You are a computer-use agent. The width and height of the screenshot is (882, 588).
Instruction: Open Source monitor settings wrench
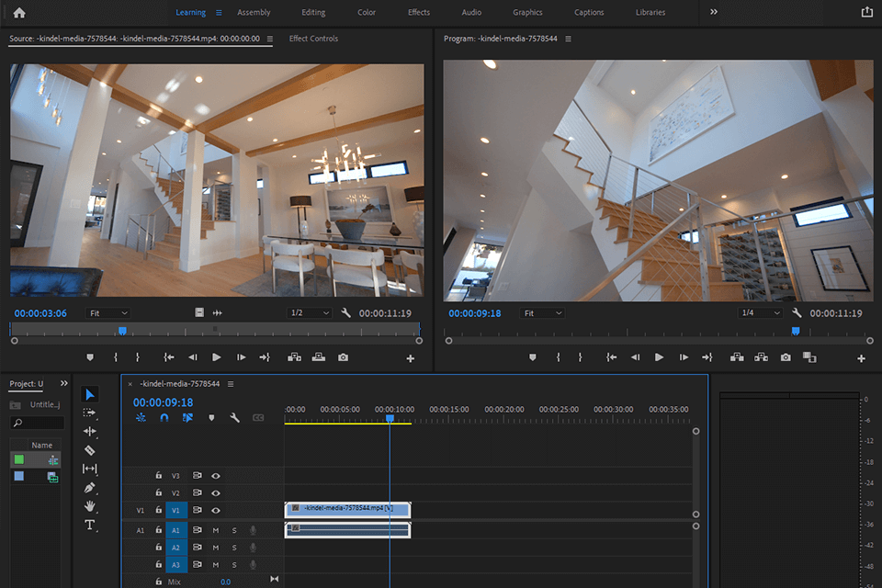346,313
